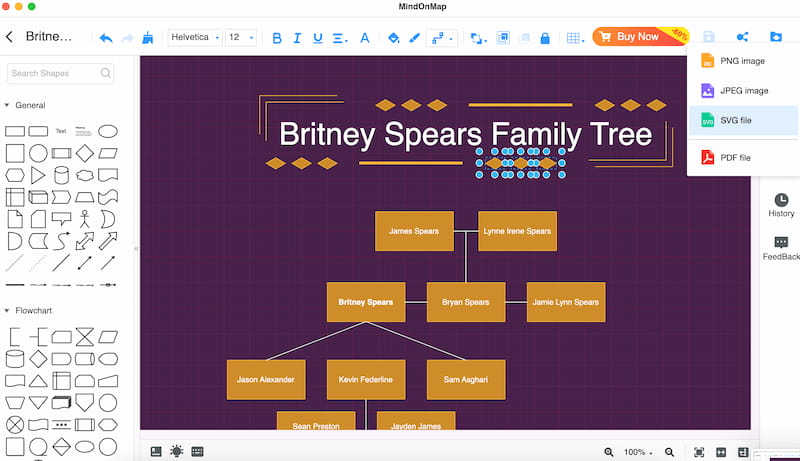Select the Text shape in General

point(61,131)
